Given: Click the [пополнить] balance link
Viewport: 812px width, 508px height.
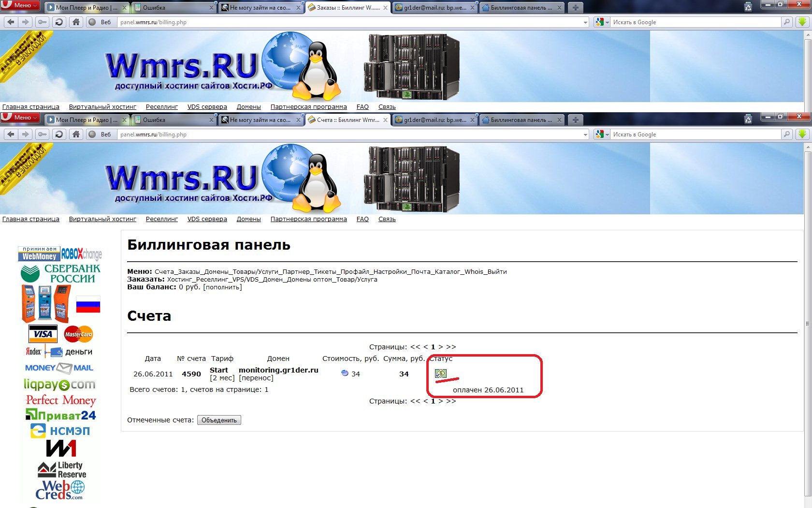Looking at the screenshot, I should 222,287.
